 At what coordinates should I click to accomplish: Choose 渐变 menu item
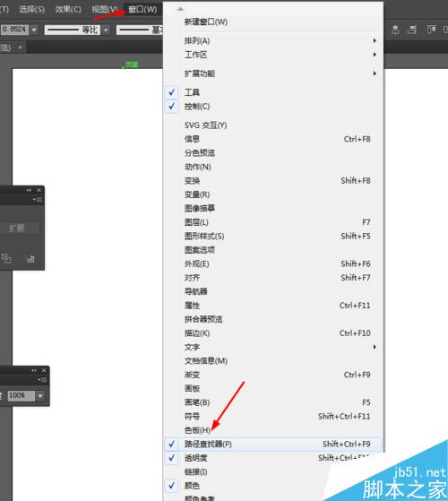tap(273, 375)
